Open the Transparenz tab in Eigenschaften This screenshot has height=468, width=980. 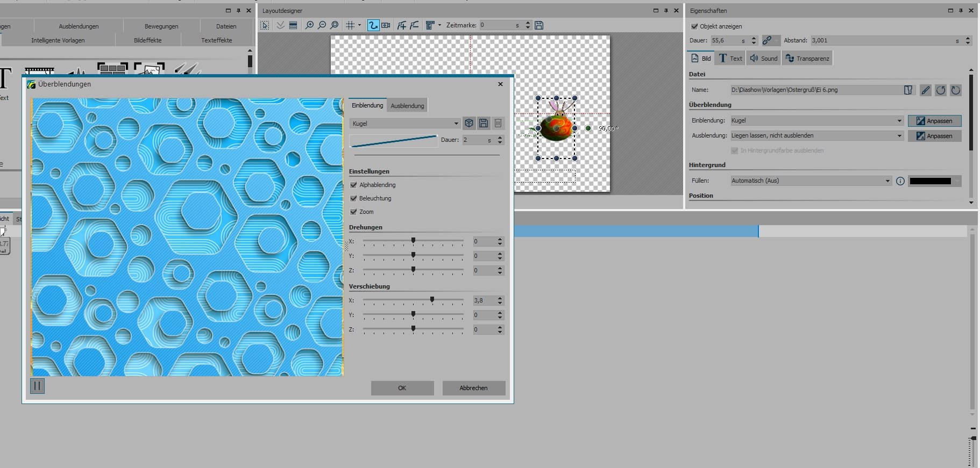[807, 59]
